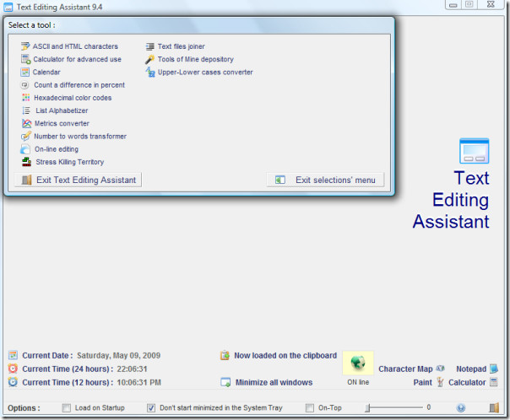The height and width of the screenshot is (420, 510).
Task: Click the Hexadecimal color codes icon
Action: (x=25, y=98)
